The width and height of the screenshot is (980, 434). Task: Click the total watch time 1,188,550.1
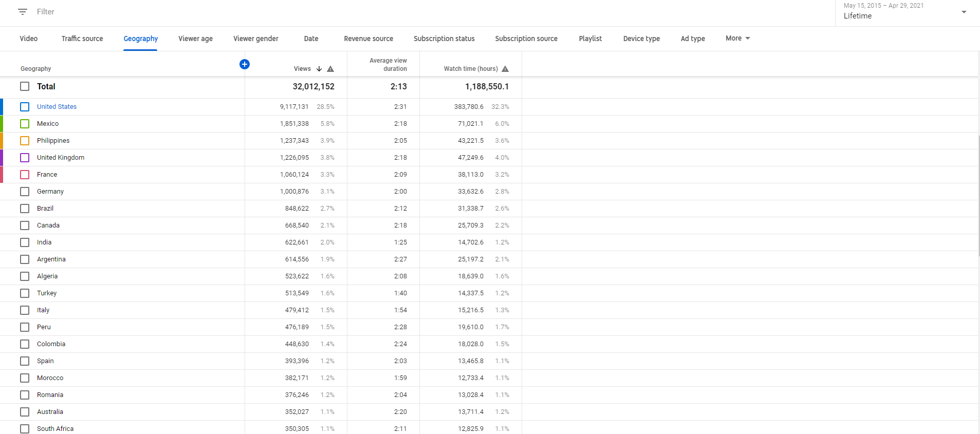pos(487,87)
